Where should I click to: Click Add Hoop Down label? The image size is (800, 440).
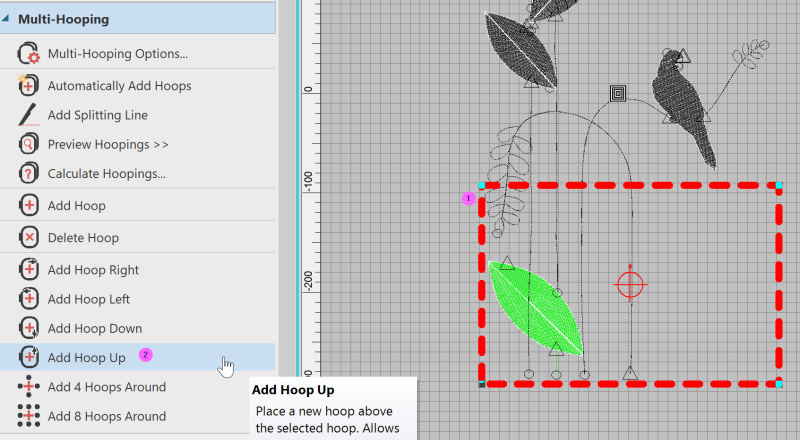pos(95,328)
